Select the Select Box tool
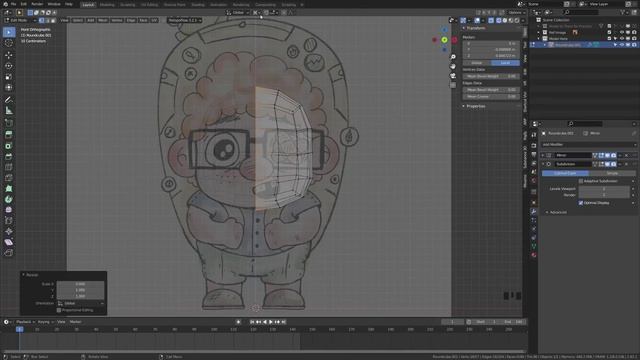Image resolution: width=640 pixels, height=360 pixels. coord(9,32)
